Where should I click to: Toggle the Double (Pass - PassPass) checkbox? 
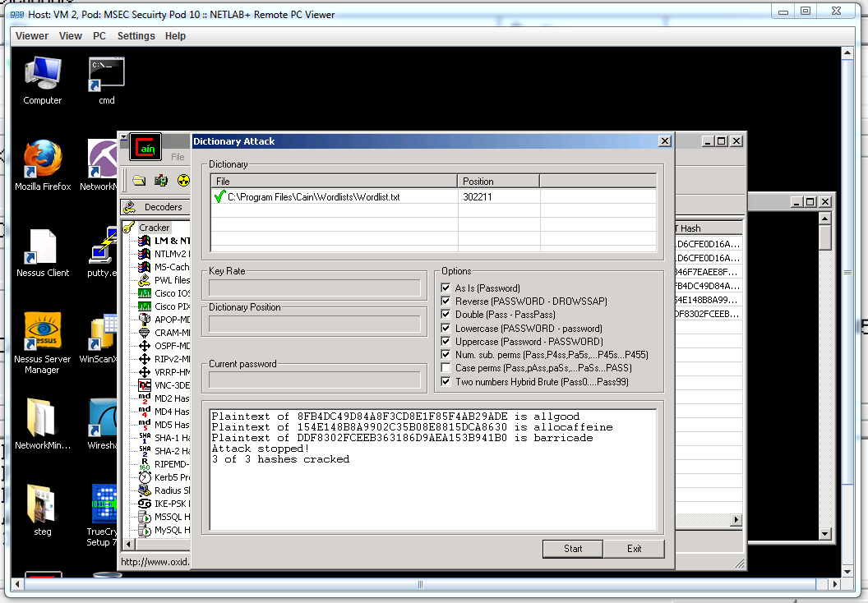pyautogui.click(x=446, y=314)
